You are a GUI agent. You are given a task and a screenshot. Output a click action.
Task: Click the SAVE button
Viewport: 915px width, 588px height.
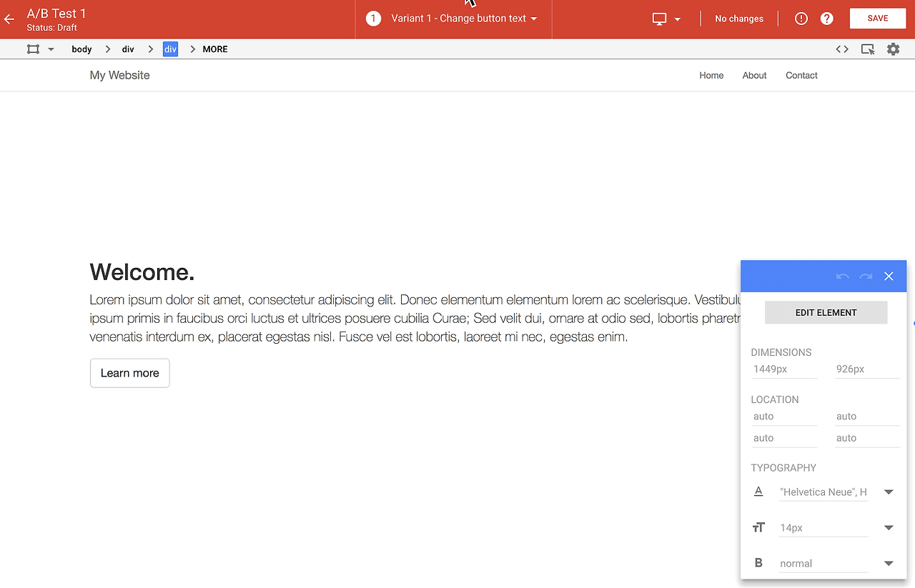[x=878, y=19]
